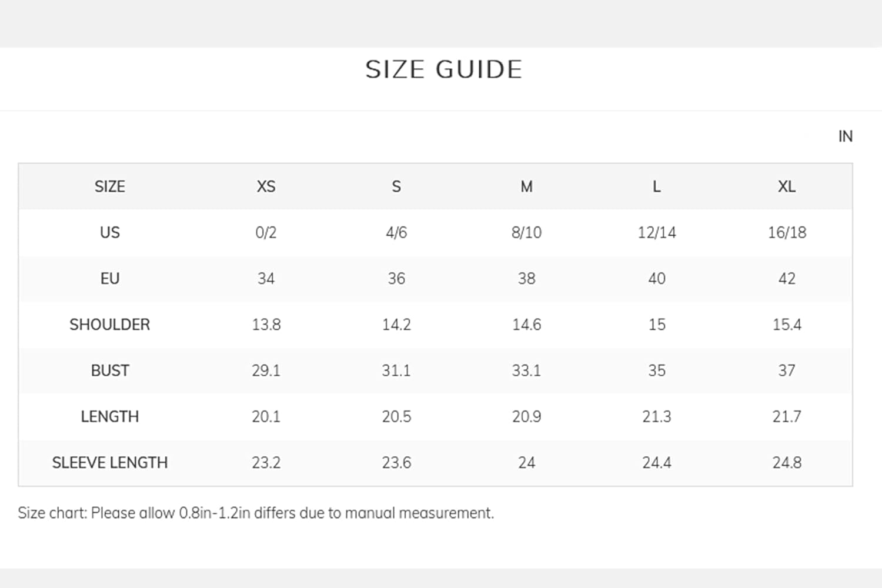Click shoulder value 14.2 cell
This screenshot has width=882, height=588.
pos(396,325)
